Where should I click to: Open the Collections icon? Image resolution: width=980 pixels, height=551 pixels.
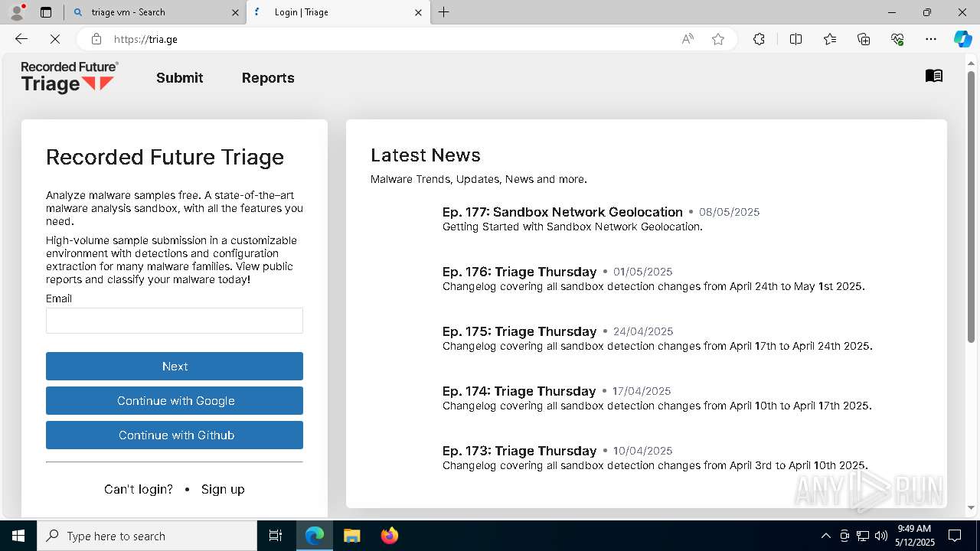click(864, 39)
